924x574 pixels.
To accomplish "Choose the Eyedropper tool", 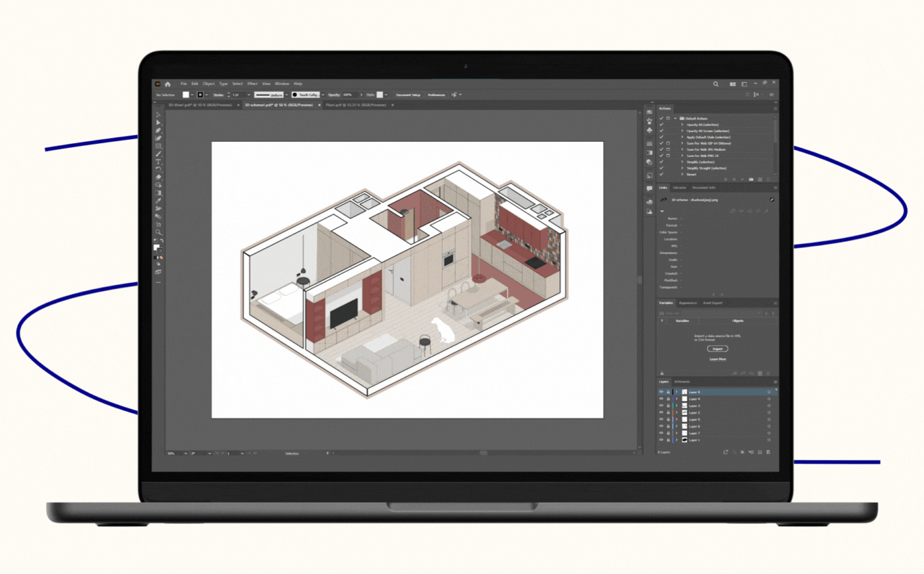I will (x=158, y=201).
